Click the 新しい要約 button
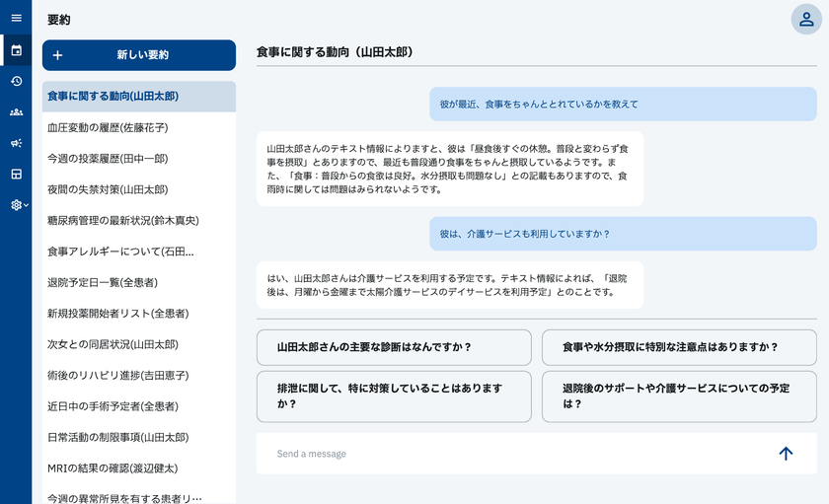The image size is (829, 504). (139, 55)
